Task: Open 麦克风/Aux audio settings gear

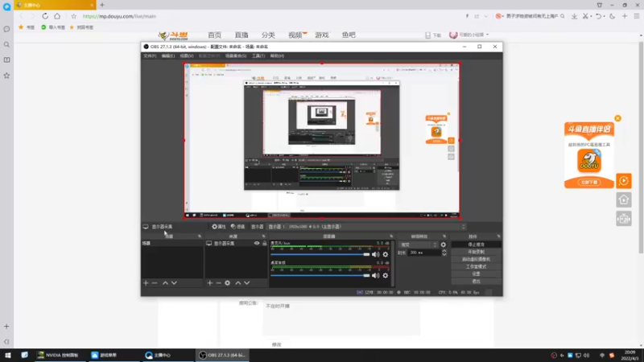Action: [386, 254]
